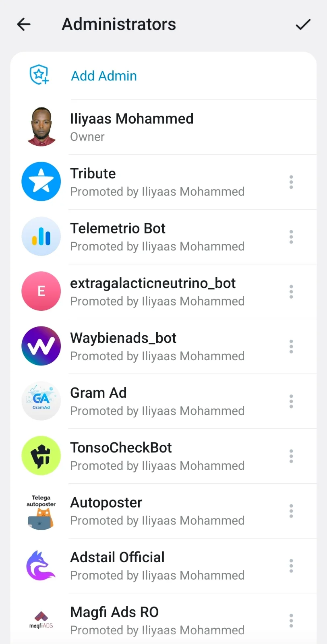Open Autoposter's three-dot menu
This screenshot has height=644, width=327.
point(291,511)
